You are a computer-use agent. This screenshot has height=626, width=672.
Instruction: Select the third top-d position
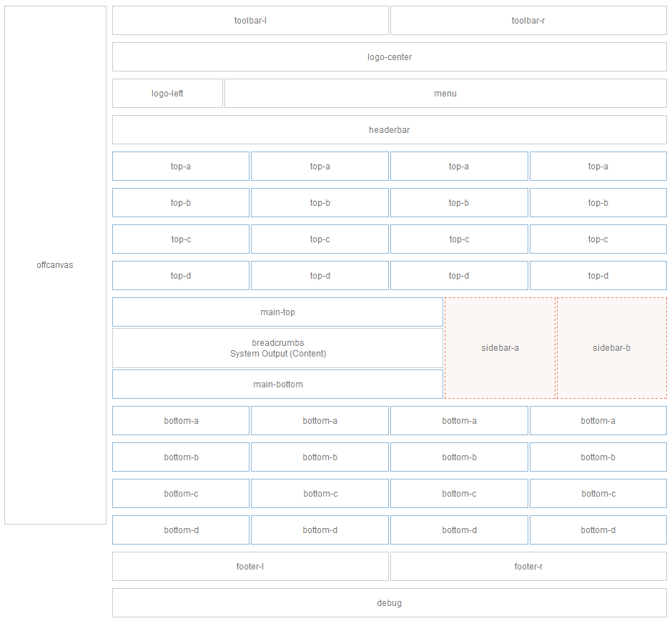point(458,275)
